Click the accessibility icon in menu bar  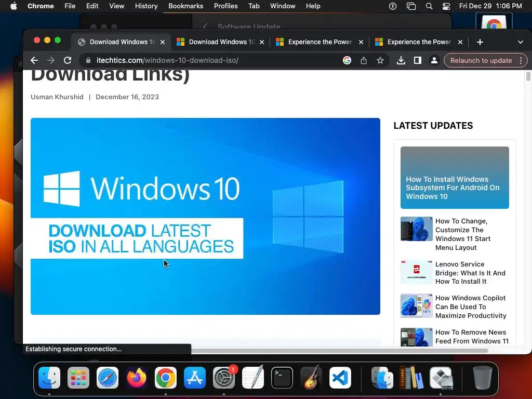click(x=393, y=6)
